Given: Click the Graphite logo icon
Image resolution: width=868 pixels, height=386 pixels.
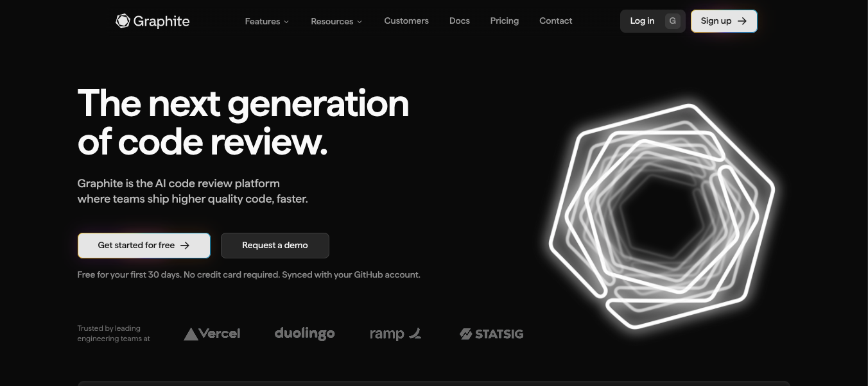Looking at the screenshot, I should point(122,21).
